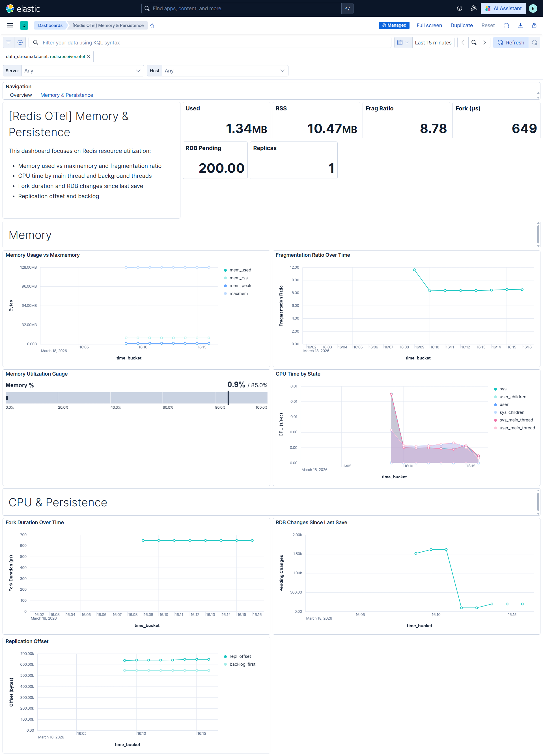Image resolution: width=543 pixels, height=756 pixels.
Task: Star this dashboard as a favorite
Action: pos(152,26)
